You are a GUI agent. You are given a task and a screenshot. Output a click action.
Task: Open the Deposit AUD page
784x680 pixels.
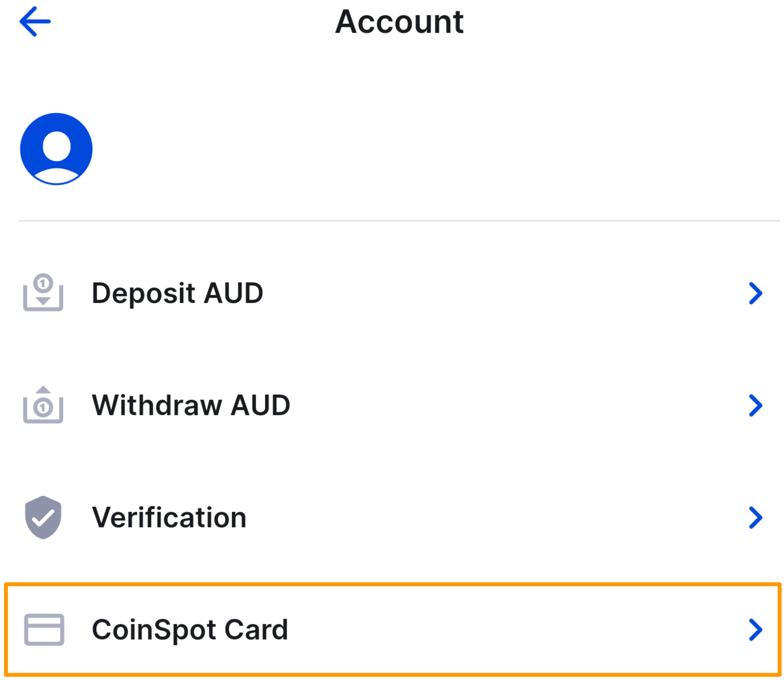pyautogui.click(x=178, y=293)
